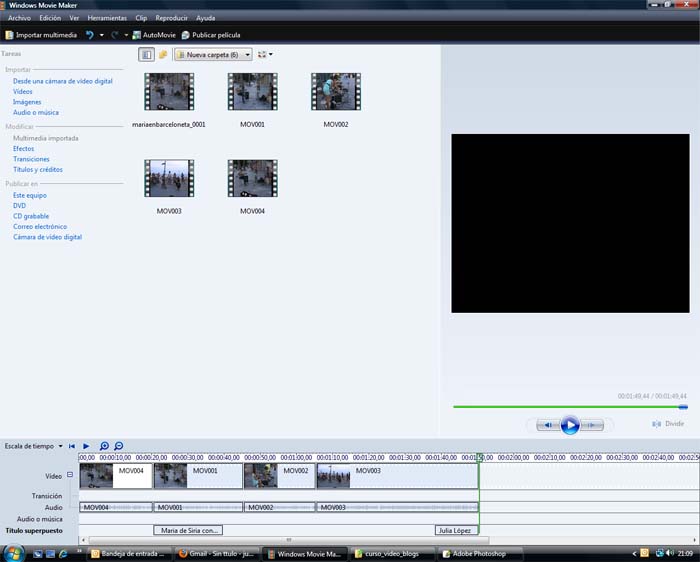This screenshot has width=700, height=562.
Task: Open the Archivo menu
Action: [19, 18]
